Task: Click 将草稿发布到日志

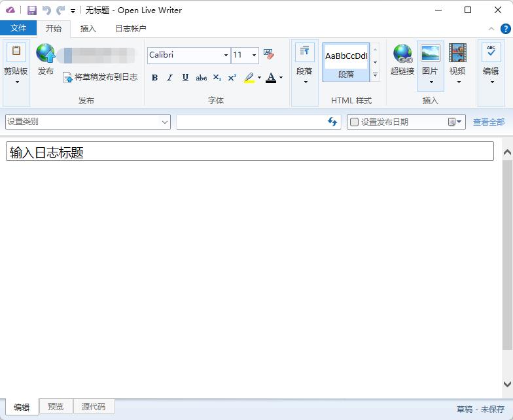Action: click(x=100, y=77)
